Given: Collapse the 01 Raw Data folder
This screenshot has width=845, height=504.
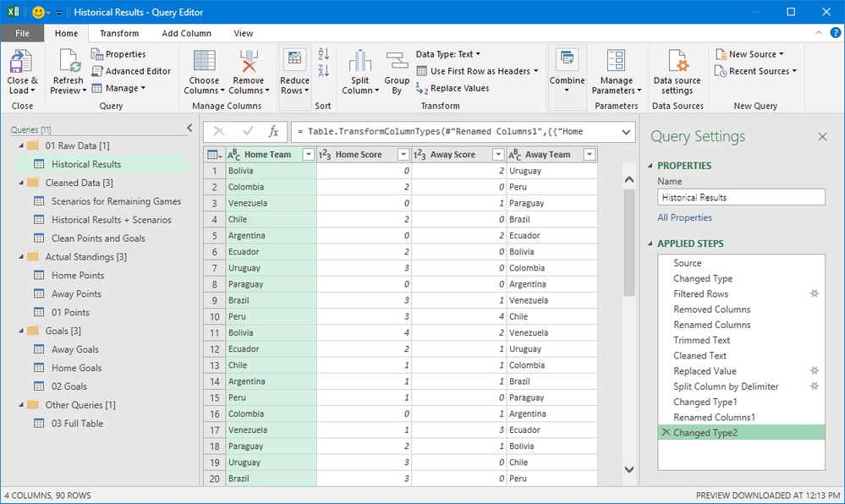Looking at the screenshot, I should 21,145.
